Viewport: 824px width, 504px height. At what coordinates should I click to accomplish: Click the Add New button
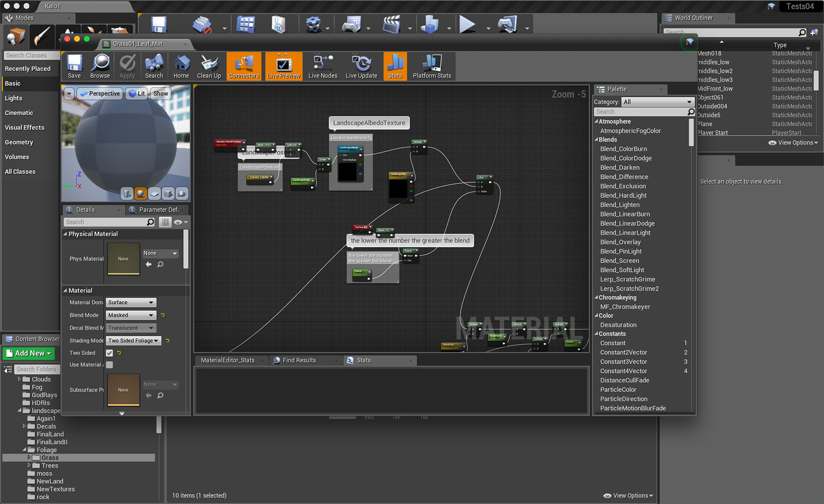29,353
